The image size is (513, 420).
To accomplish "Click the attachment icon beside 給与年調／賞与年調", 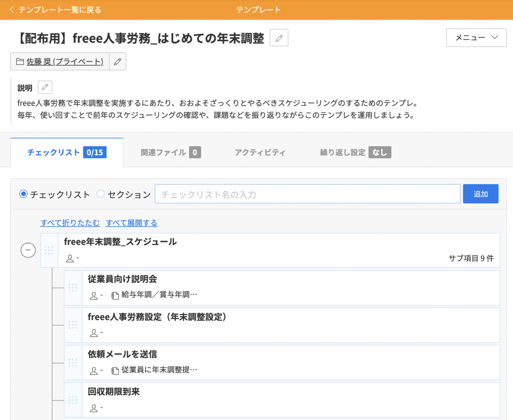I will 115,295.
